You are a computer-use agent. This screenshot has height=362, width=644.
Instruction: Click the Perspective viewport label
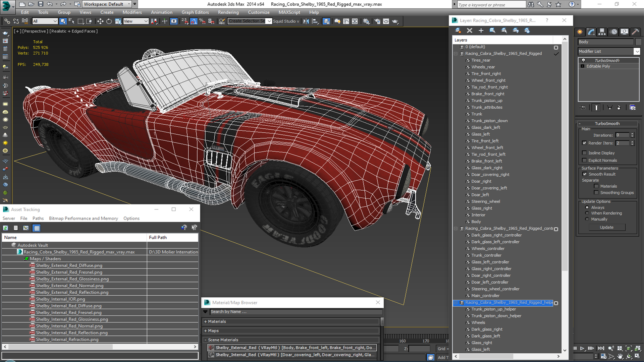click(35, 31)
